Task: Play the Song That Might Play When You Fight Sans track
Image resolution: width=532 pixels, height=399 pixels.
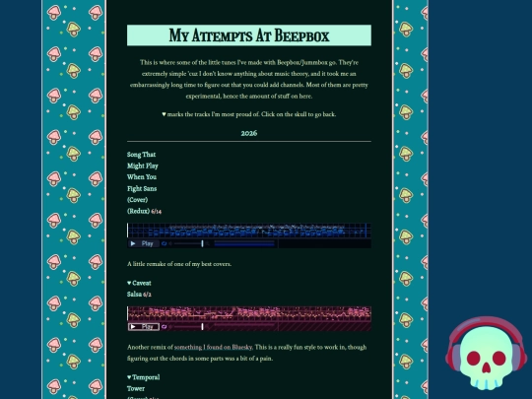Action: (x=144, y=243)
